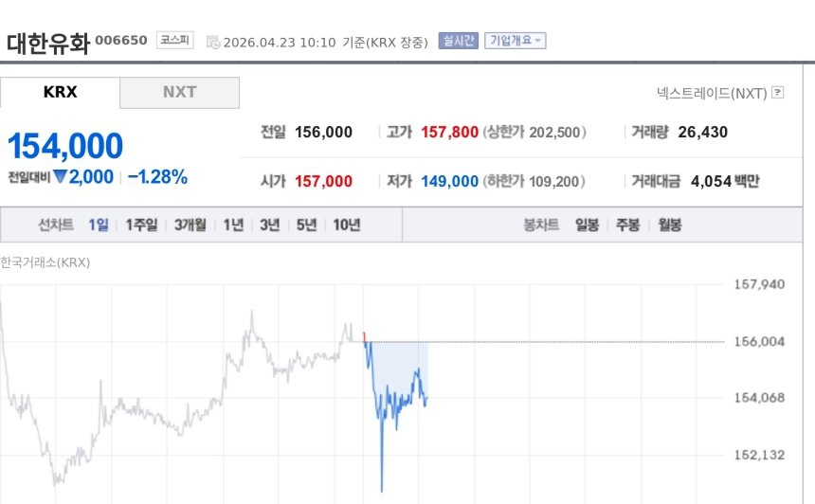Screen dimensions: 815x504
Task: Show the 5년 line chart
Action: tap(306, 225)
